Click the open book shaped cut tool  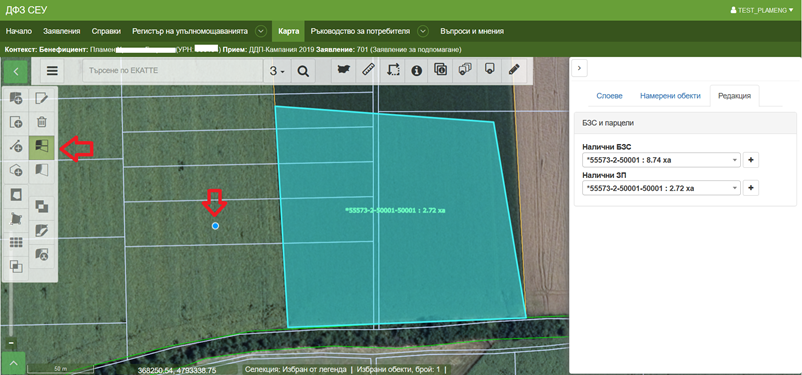click(x=41, y=170)
